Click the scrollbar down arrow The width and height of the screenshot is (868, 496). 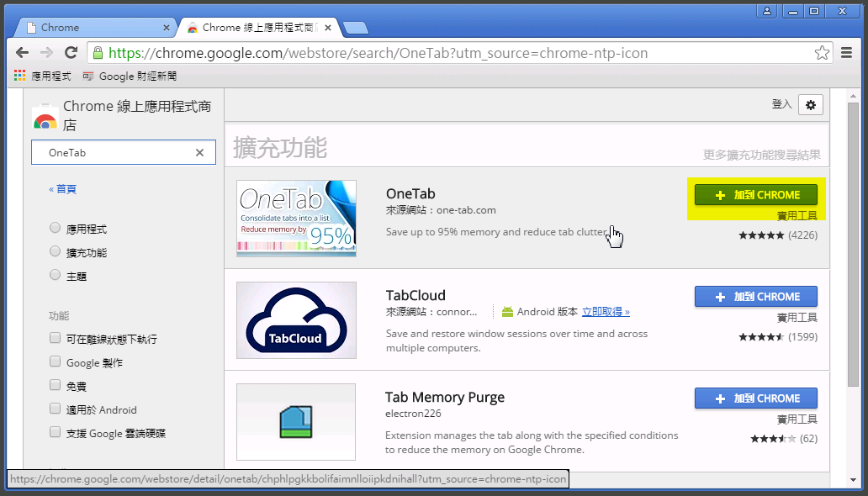[x=853, y=480]
